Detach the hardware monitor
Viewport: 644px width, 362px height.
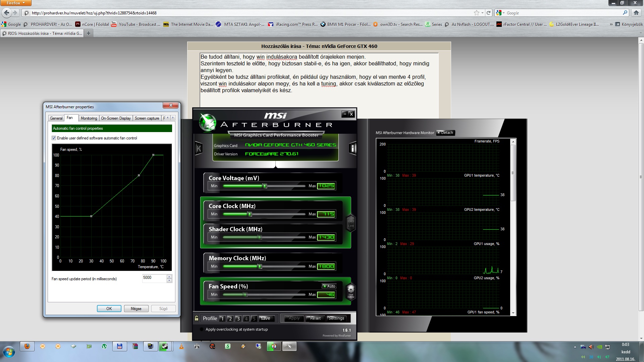(445, 133)
